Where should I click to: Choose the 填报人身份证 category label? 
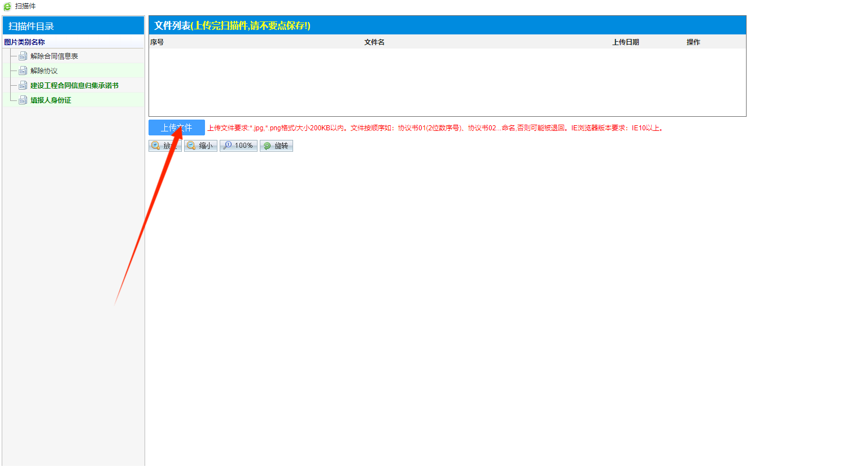coord(51,100)
